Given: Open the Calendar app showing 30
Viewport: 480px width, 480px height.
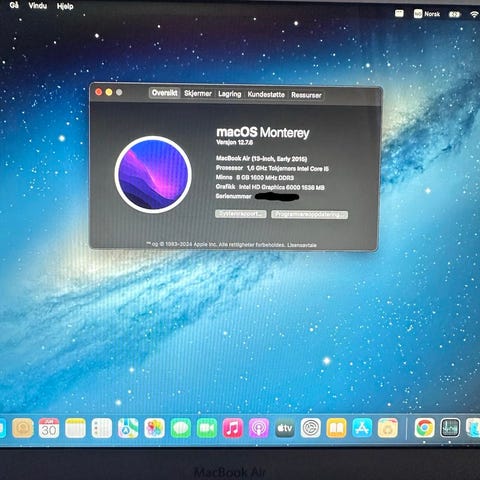Looking at the screenshot, I should tap(49, 428).
